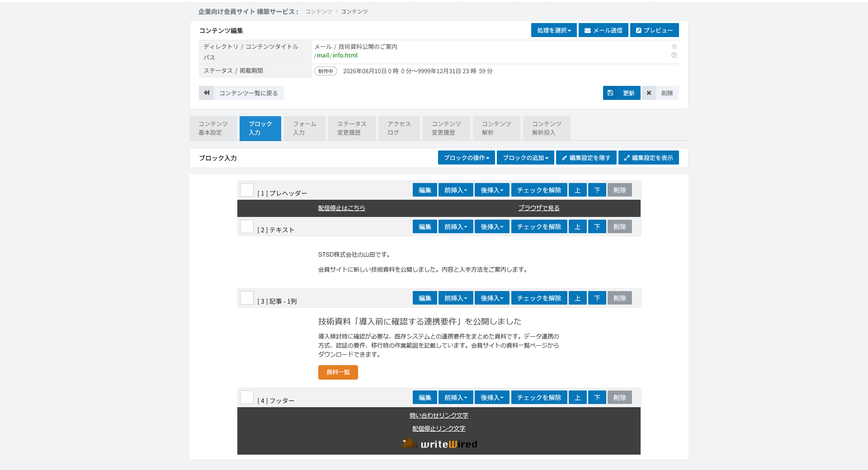Open 後挿入 dropdown for テキスト block
868x470 pixels.
pyautogui.click(x=492, y=227)
